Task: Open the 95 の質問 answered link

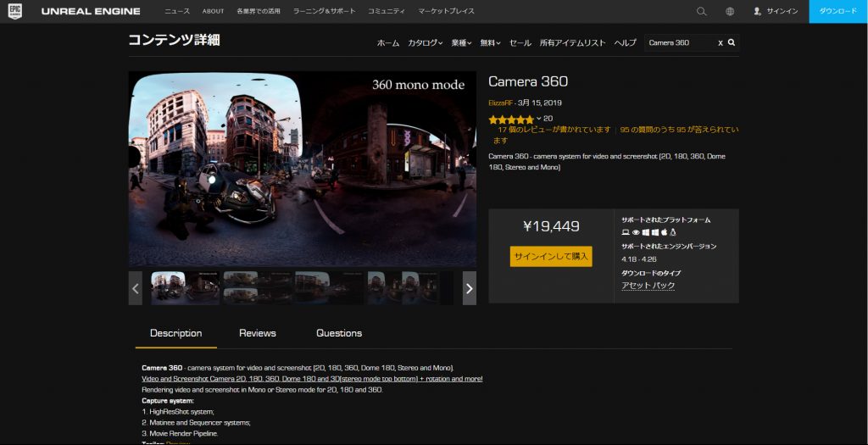Action: (x=679, y=130)
